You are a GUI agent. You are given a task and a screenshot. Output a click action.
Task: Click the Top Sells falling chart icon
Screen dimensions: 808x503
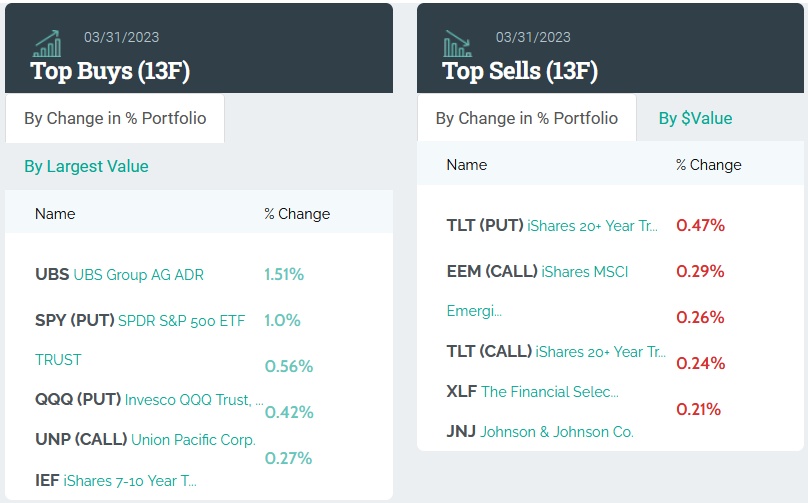click(457, 44)
